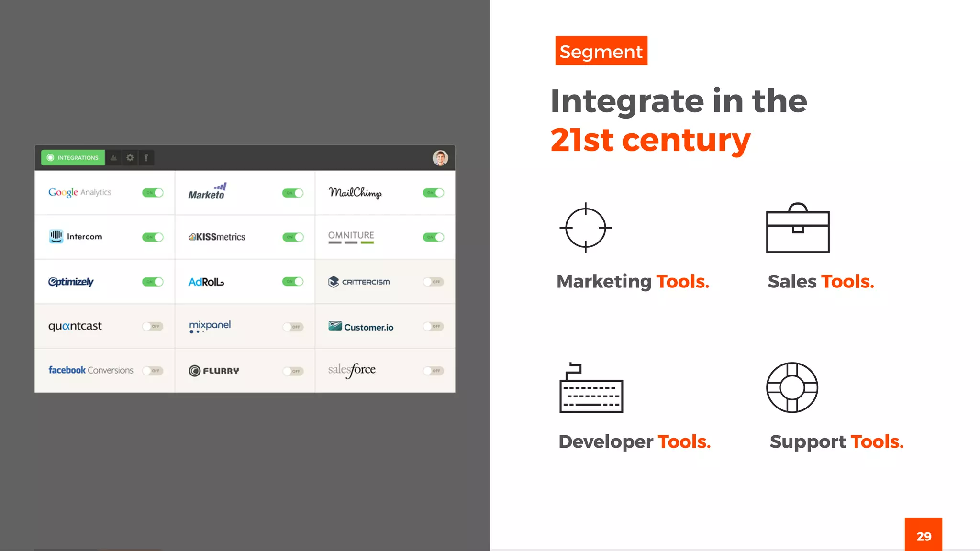Image resolution: width=980 pixels, height=551 pixels.
Task: Open the user avatar profile picture
Action: coord(440,158)
